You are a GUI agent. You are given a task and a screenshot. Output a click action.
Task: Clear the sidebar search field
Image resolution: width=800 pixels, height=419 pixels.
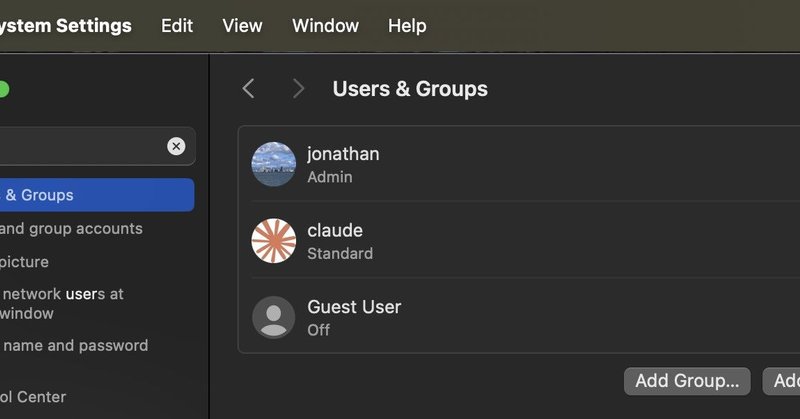(176, 146)
